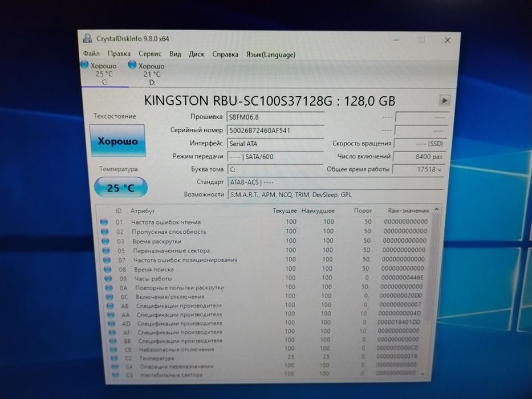The width and height of the screenshot is (532, 399).
Task: Click status icon for attribute 0A
Action: tap(108, 288)
